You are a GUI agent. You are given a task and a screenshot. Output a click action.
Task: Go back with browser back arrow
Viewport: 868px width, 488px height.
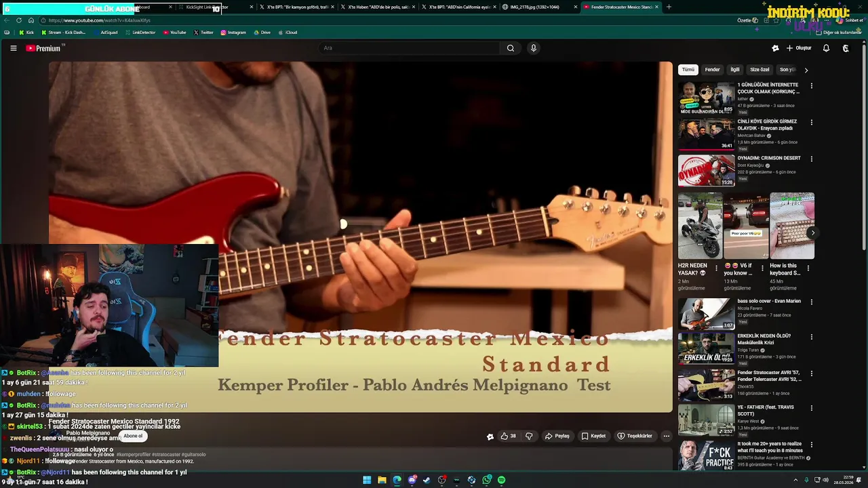pos(7,20)
